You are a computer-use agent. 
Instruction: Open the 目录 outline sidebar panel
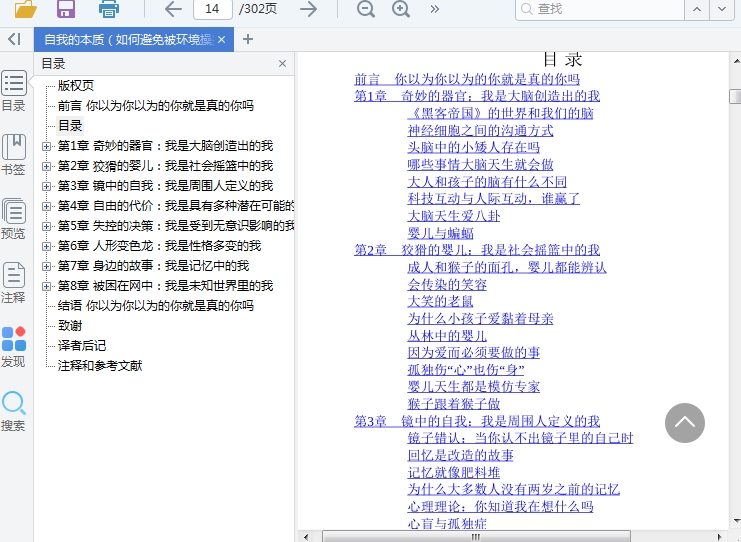coord(14,92)
